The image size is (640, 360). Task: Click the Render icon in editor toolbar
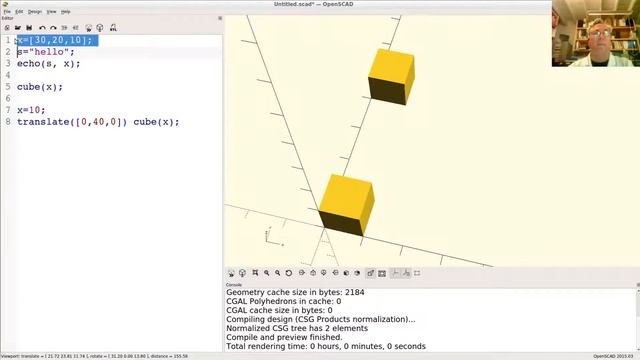(x=100, y=28)
